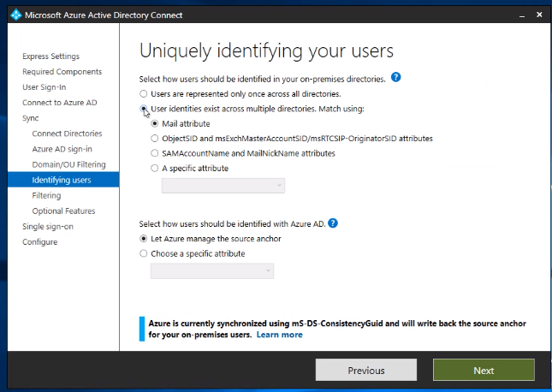Minimize the Azure AD Connect window
The height and width of the screenshot is (392, 552).
522,15
